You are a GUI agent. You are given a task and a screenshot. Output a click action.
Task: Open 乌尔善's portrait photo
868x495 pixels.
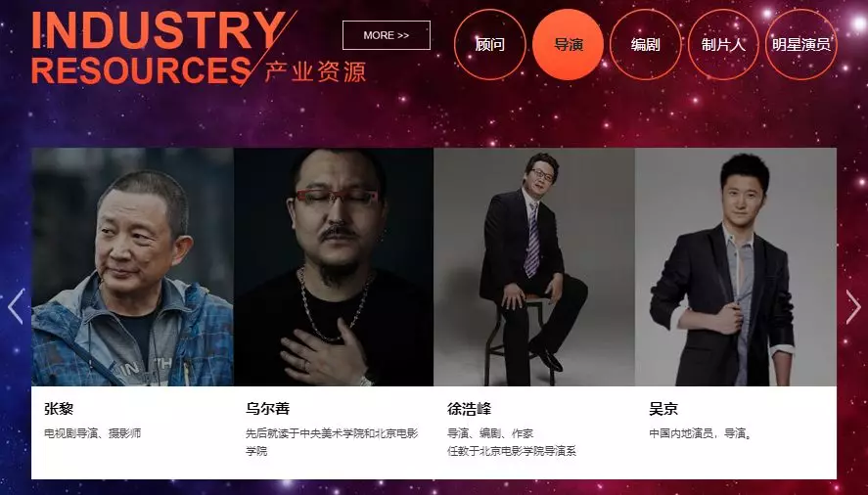(x=334, y=267)
